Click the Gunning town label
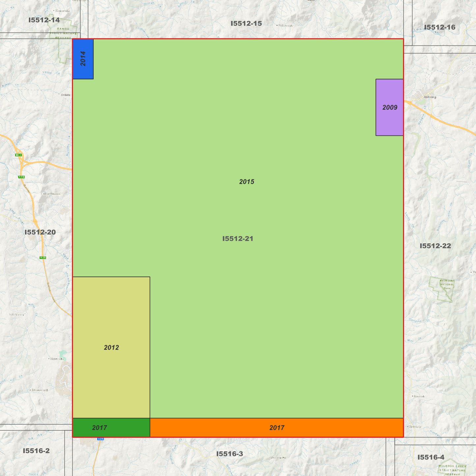476x476 pixels. coord(430,97)
